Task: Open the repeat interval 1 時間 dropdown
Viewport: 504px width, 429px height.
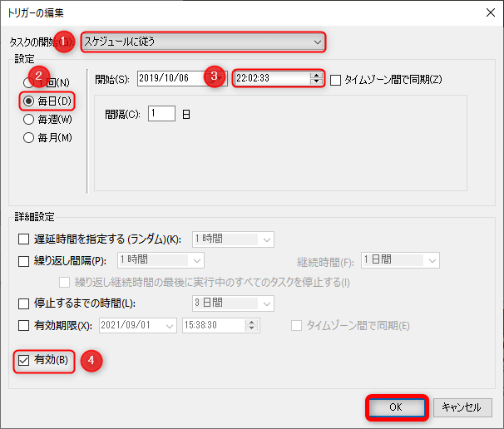Action: 161,260
